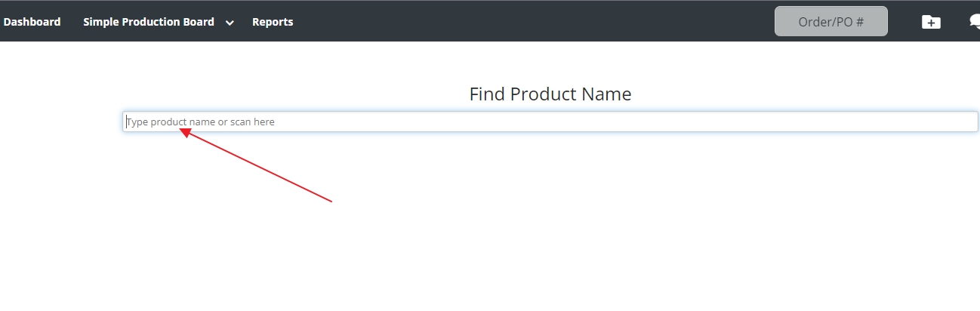Click the Dashboard link in top bar

click(32, 22)
